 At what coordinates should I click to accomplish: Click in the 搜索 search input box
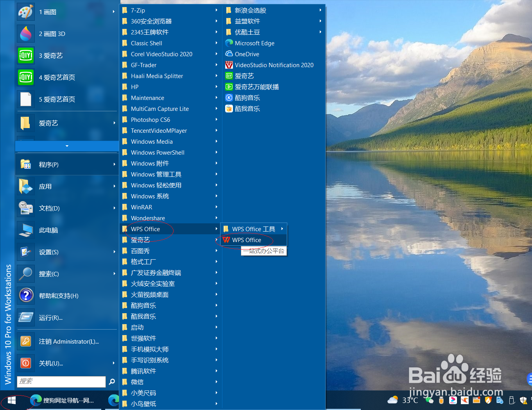pos(61,381)
